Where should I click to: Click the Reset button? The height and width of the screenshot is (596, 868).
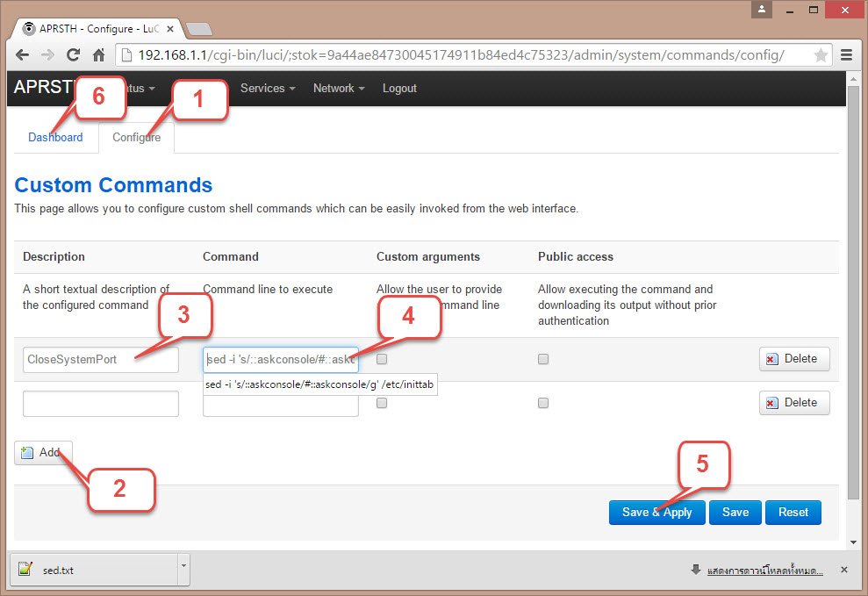pos(793,513)
